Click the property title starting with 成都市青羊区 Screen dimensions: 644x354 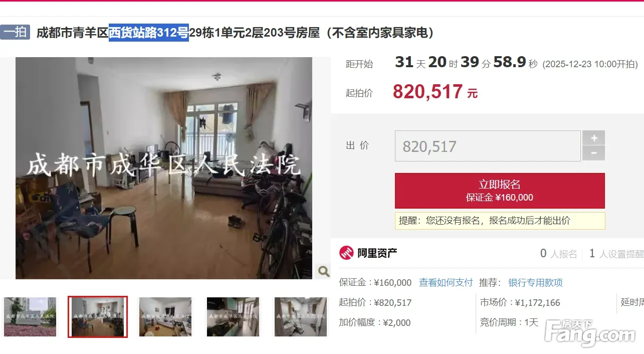(x=235, y=33)
